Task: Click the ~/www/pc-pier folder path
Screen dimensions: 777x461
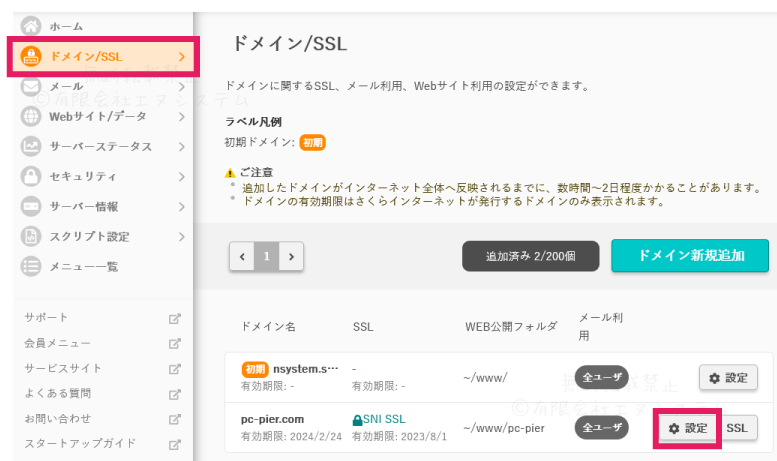Action: tap(504, 428)
